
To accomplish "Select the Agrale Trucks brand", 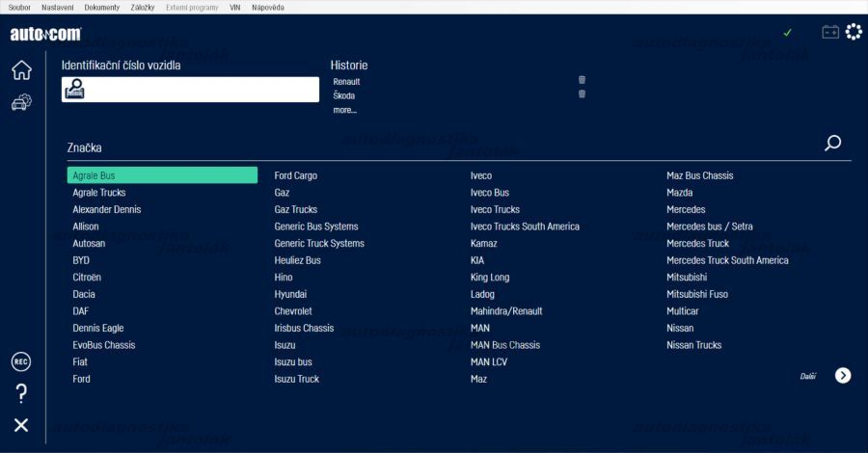I will point(99,193).
